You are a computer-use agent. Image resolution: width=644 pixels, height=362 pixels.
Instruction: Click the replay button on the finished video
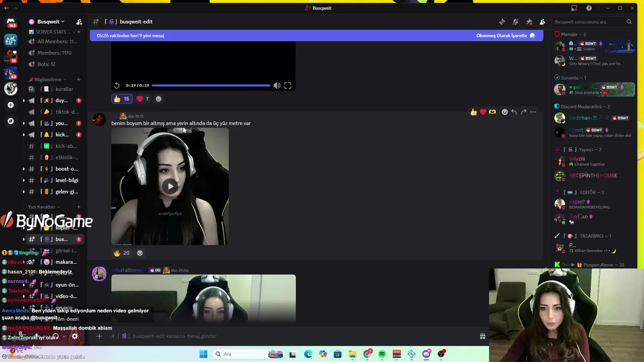point(117,85)
